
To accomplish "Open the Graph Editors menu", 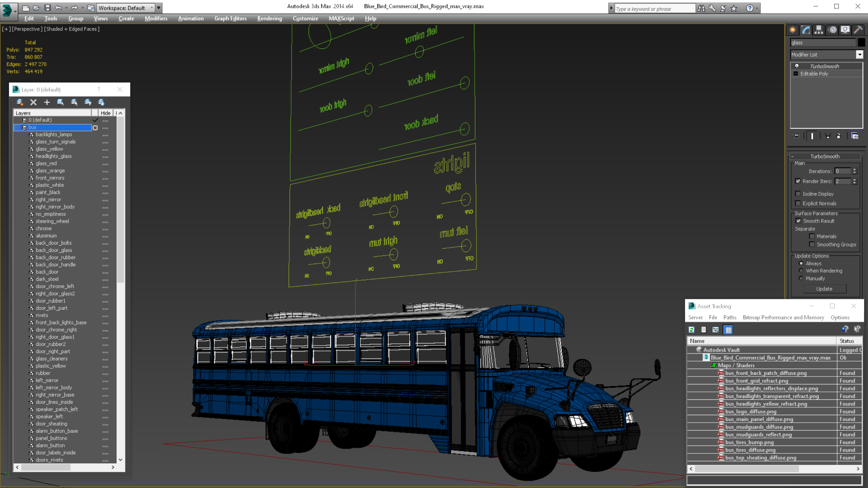I will [231, 18].
